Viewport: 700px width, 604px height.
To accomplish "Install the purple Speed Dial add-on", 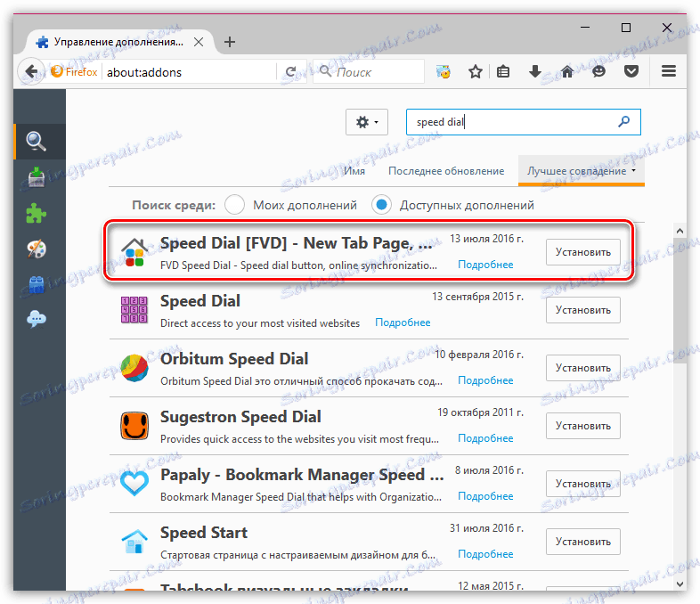I will 583,310.
